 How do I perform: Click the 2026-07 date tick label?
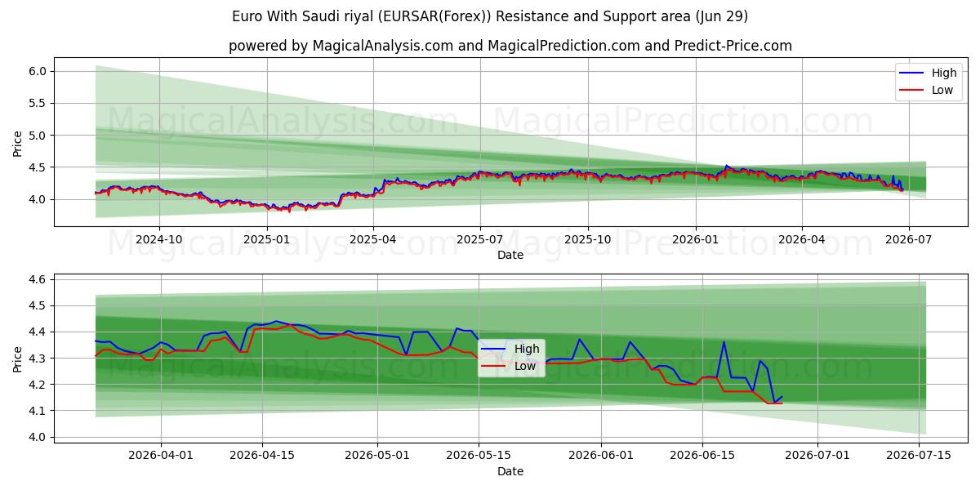click(x=908, y=239)
